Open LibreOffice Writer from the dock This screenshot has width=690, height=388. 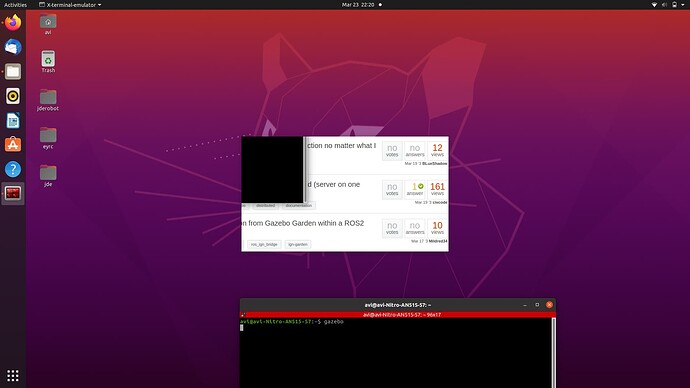coord(13,121)
